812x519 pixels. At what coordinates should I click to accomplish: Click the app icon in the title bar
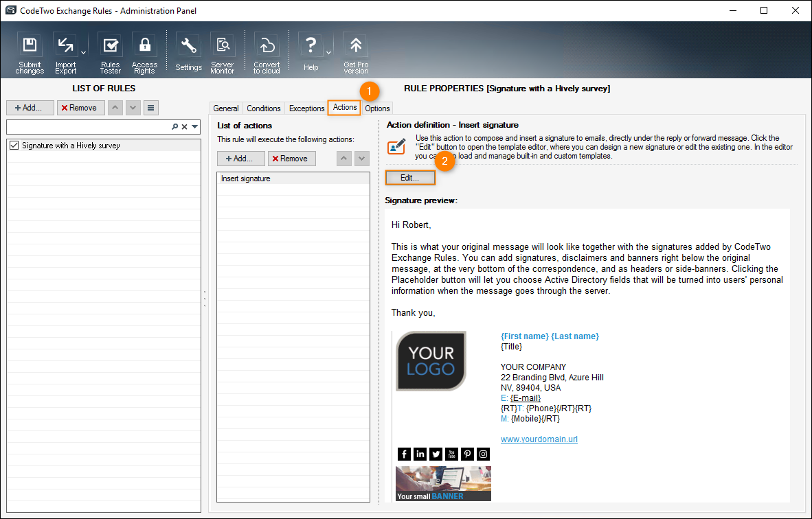(10, 10)
